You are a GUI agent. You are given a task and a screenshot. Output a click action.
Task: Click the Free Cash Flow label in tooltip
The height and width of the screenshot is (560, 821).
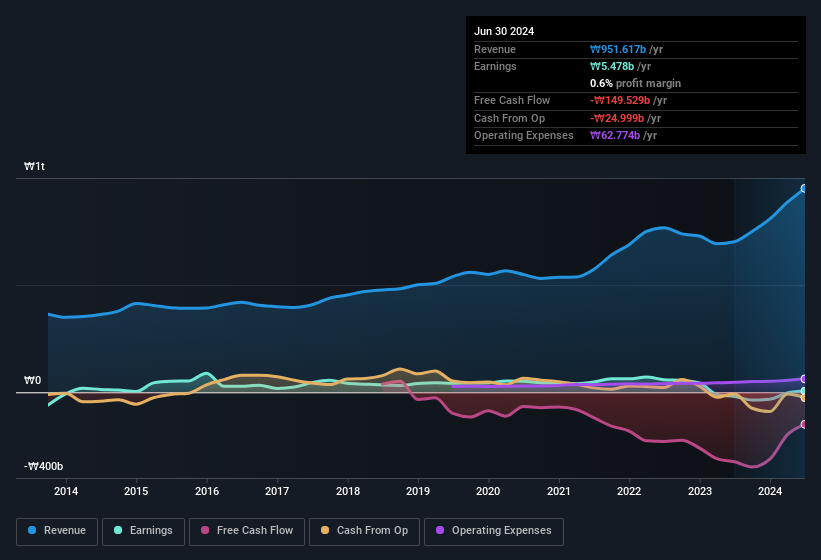point(512,100)
